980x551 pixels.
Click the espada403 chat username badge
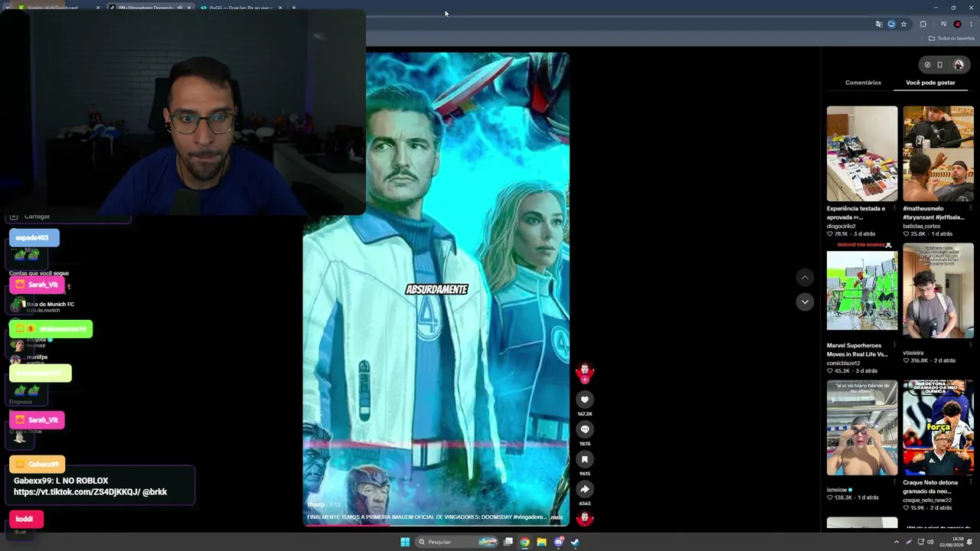(34, 238)
